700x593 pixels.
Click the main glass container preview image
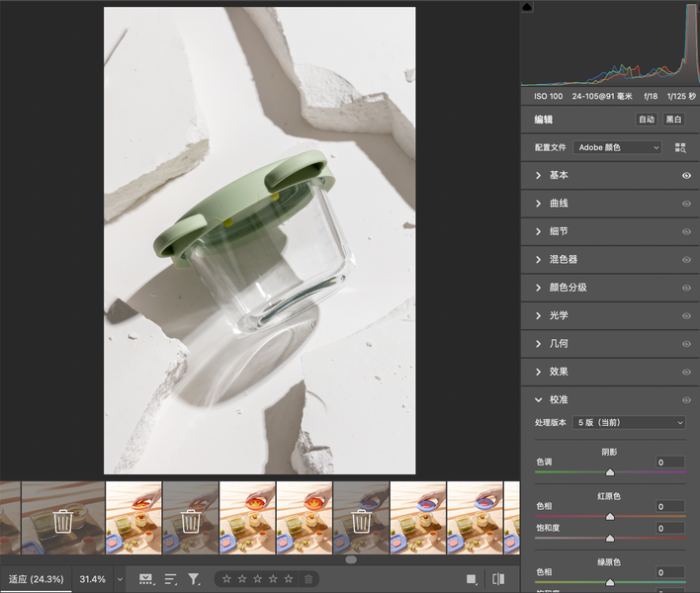click(x=259, y=240)
